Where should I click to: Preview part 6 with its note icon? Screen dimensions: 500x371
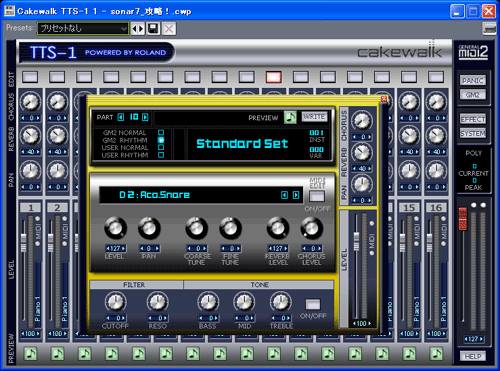(x=166, y=354)
